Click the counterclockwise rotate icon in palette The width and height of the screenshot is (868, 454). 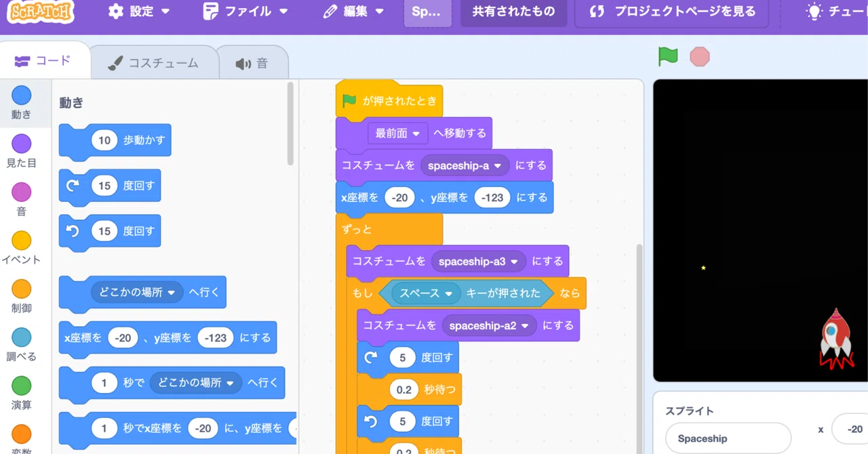click(x=73, y=231)
